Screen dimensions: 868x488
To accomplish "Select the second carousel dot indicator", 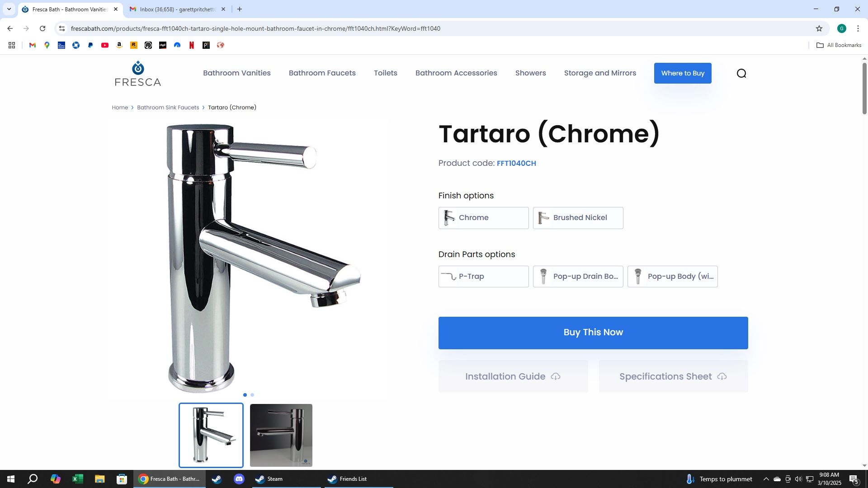I will (x=252, y=395).
